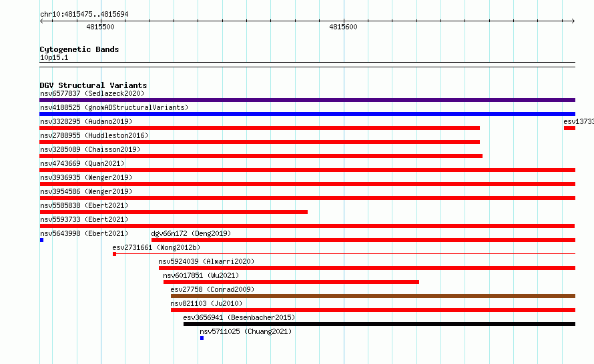The image size is (594, 364).
Task: Click the 4815500 ruler position
Action: [100, 27]
